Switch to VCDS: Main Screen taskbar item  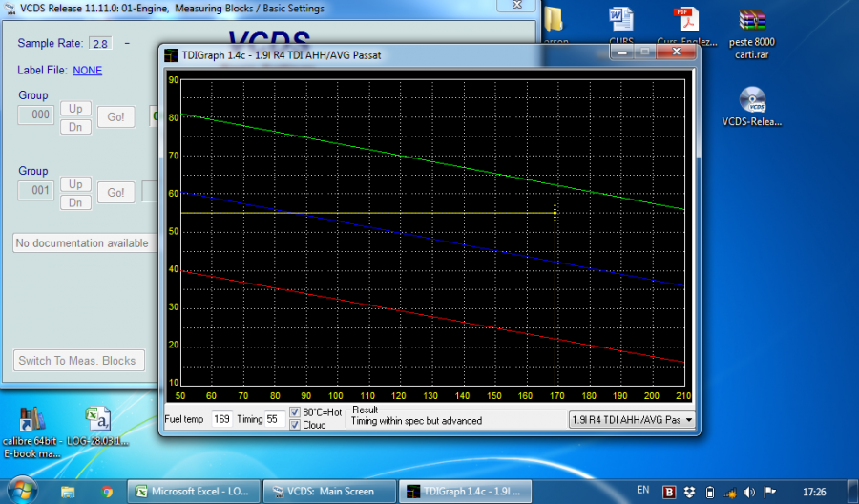(x=326, y=492)
